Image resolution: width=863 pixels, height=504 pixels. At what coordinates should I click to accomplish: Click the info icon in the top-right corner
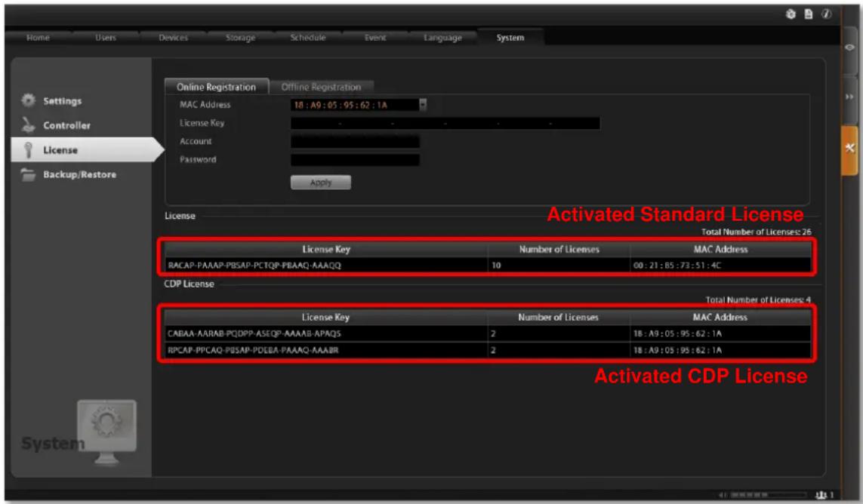click(x=826, y=14)
